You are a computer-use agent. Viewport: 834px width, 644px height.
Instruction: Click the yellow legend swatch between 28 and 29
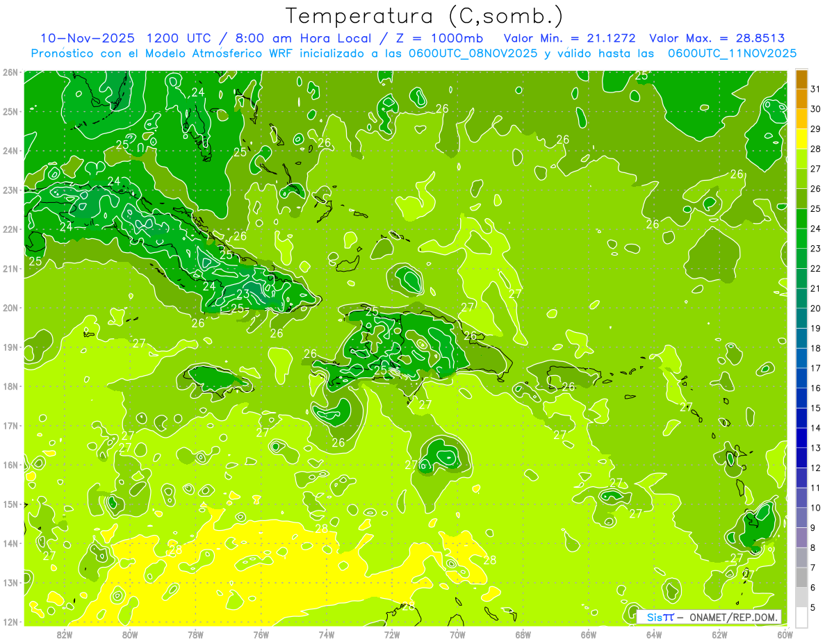click(801, 139)
